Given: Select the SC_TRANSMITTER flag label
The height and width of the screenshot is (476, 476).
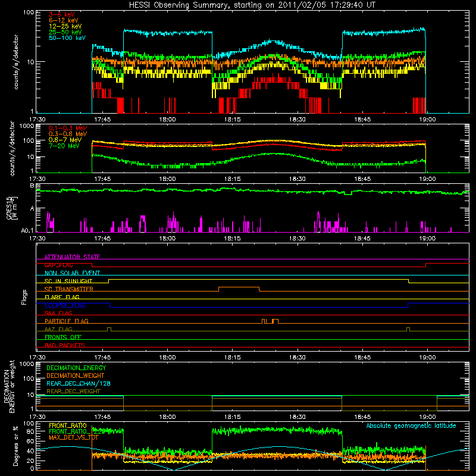Looking at the screenshot, I should (69, 289).
